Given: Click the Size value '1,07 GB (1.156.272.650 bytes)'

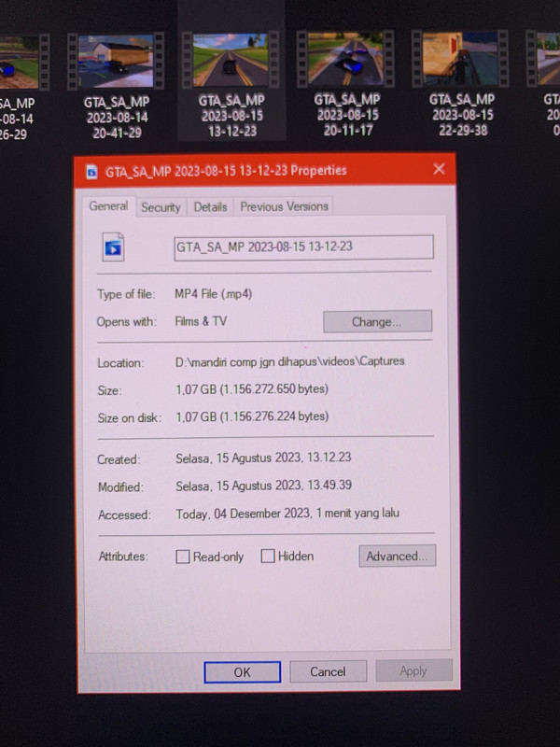Looking at the screenshot, I should [252, 389].
